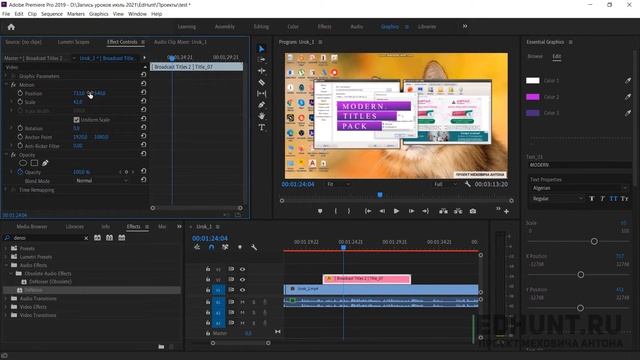Play the program monitor video

tap(396, 211)
